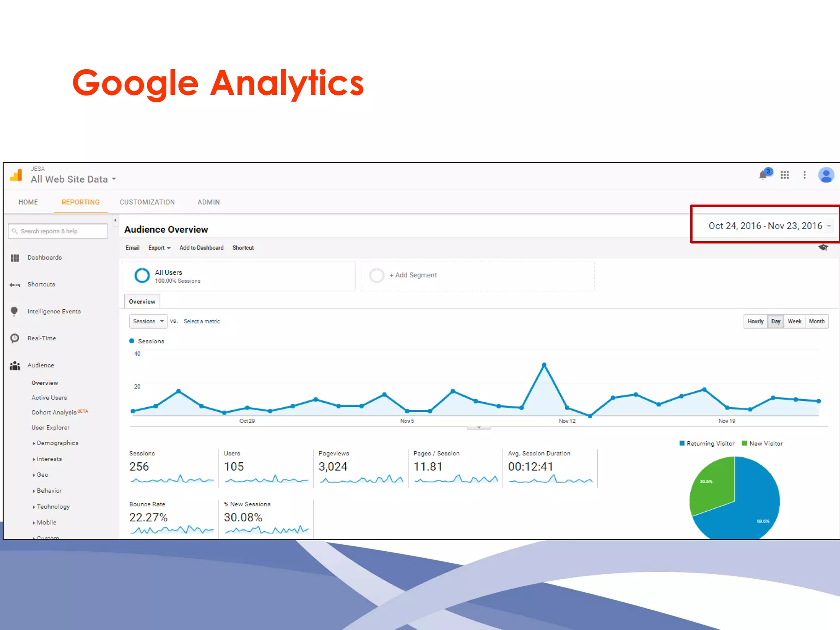
Task: Switch the graph to Day view
Action: 776,321
